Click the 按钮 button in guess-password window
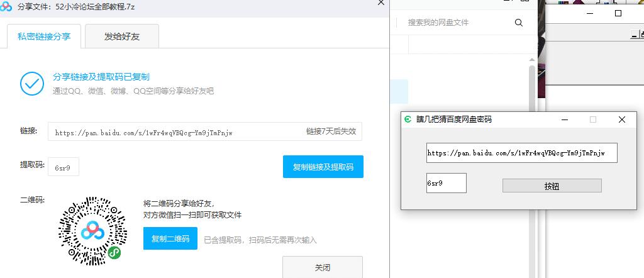The image size is (644, 278). click(552, 186)
